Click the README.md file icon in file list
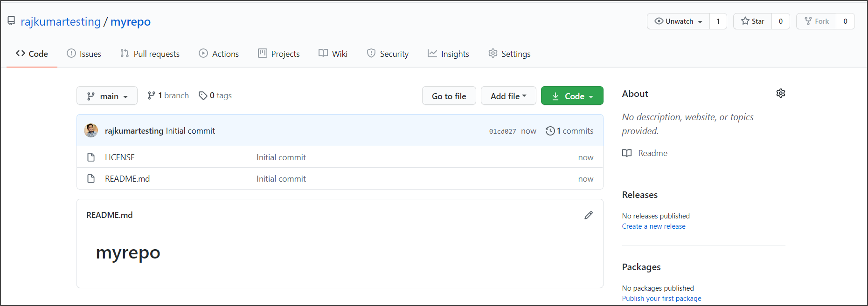Screen dimensions: 868x306 pyautogui.click(x=91, y=179)
